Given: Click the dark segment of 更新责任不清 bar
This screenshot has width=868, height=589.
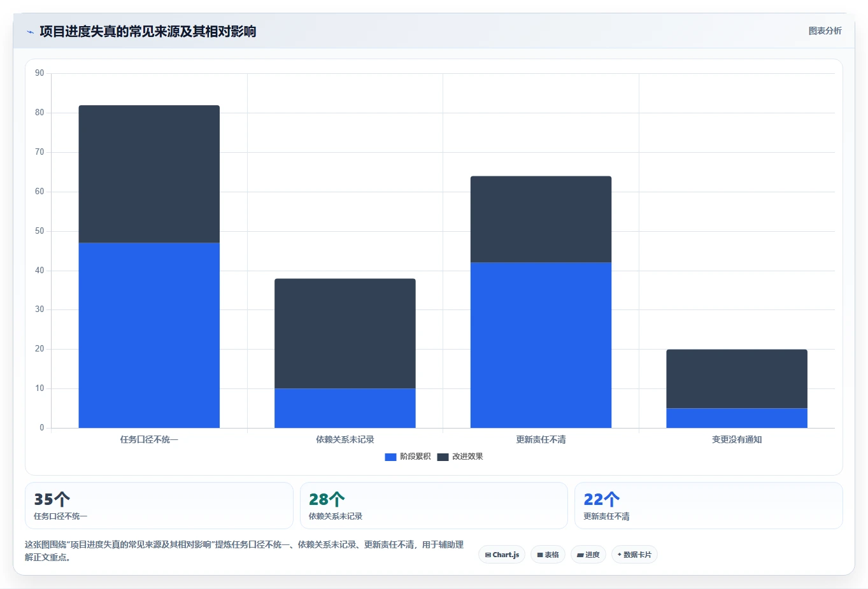Looking at the screenshot, I should pyautogui.click(x=541, y=219).
